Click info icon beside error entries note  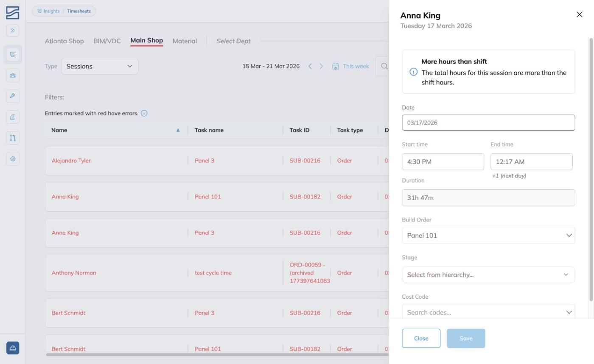[x=144, y=113]
